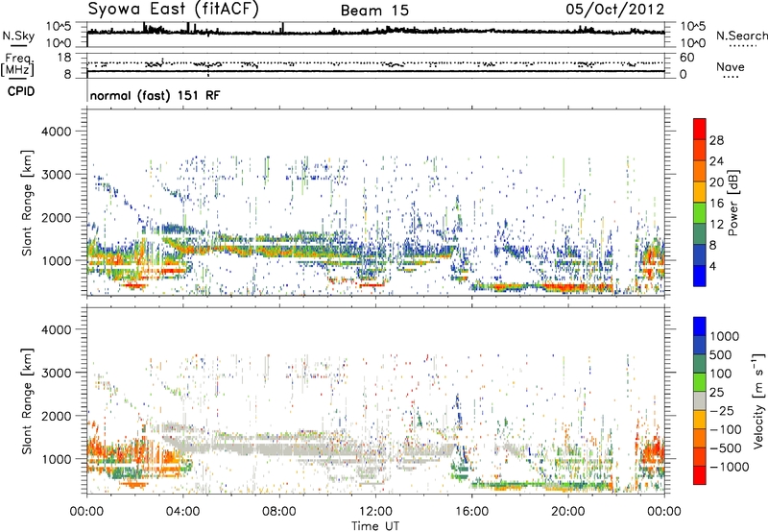Image resolution: width=768 pixels, height=532 pixels.
Task: Click '3000' on the velocity panel range axis
Action: (x=57, y=373)
